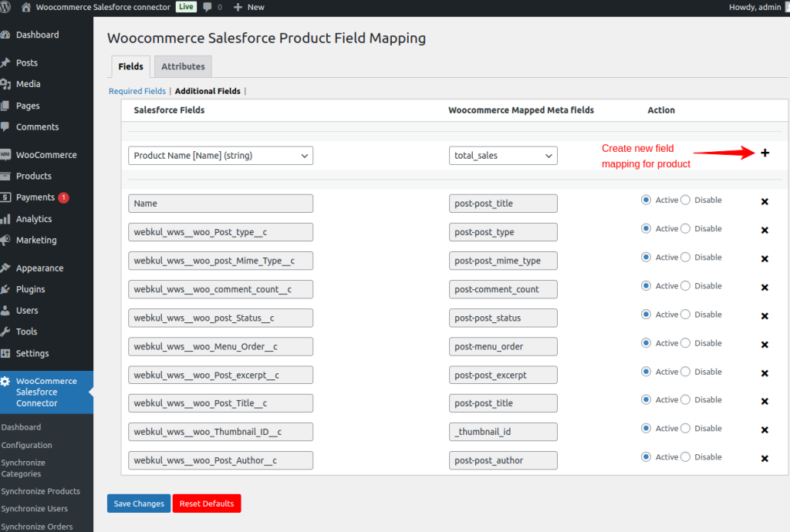Image resolution: width=790 pixels, height=532 pixels.
Task: Remove the woo_Menu_Order mapping row
Action: [x=765, y=345]
